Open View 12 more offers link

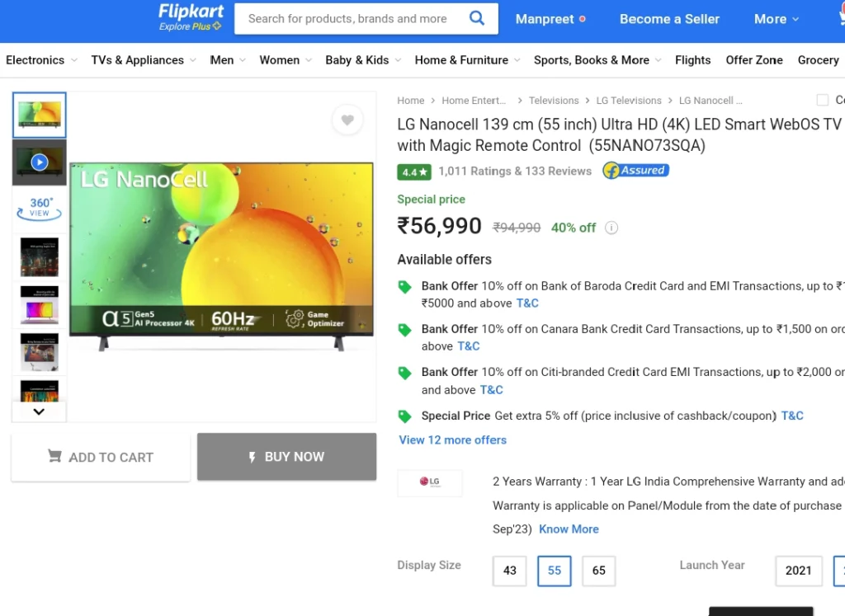(x=453, y=440)
